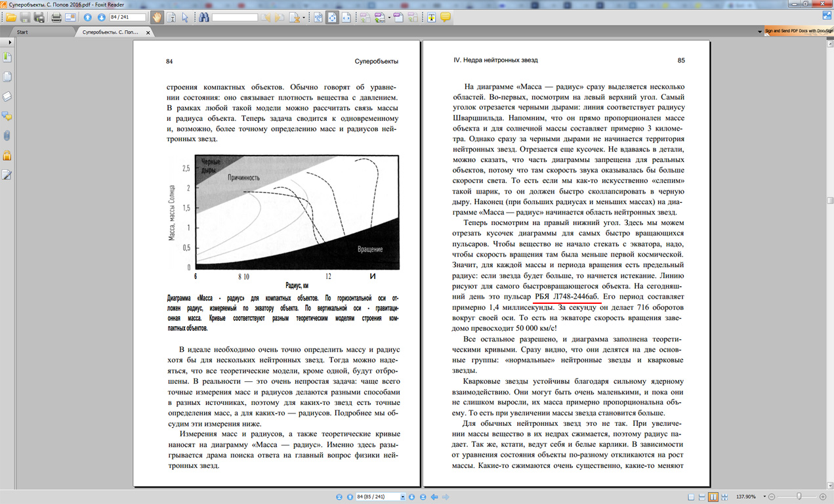
Task: Open the Security lock panel
Action: 7,156
